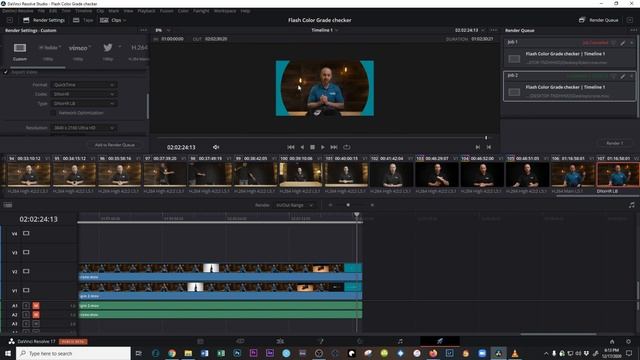Open the Format dropdown showing QuickTime
The image size is (640, 360).
83,85
